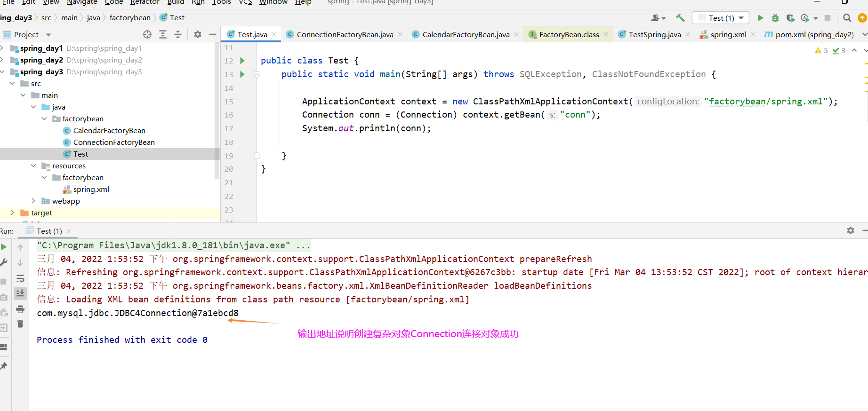The width and height of the screenshot is (868, 411).
Task: Open Project panel settings gear
Action: pyautogui.click(x=198, y=34)
